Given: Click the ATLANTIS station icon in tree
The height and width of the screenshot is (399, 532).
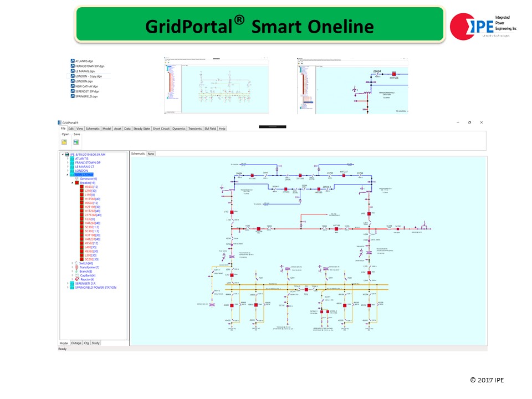Looking at the screenshot, I should tap(72, 158).
